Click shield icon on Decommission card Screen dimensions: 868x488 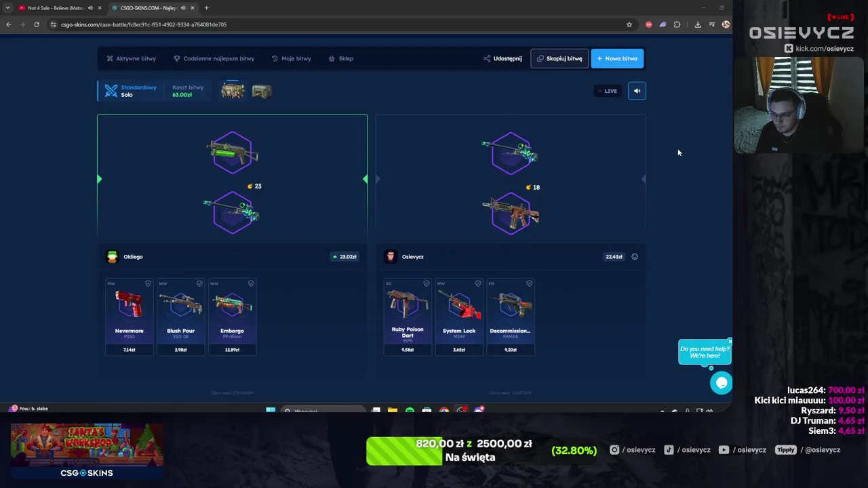(529, 283)
